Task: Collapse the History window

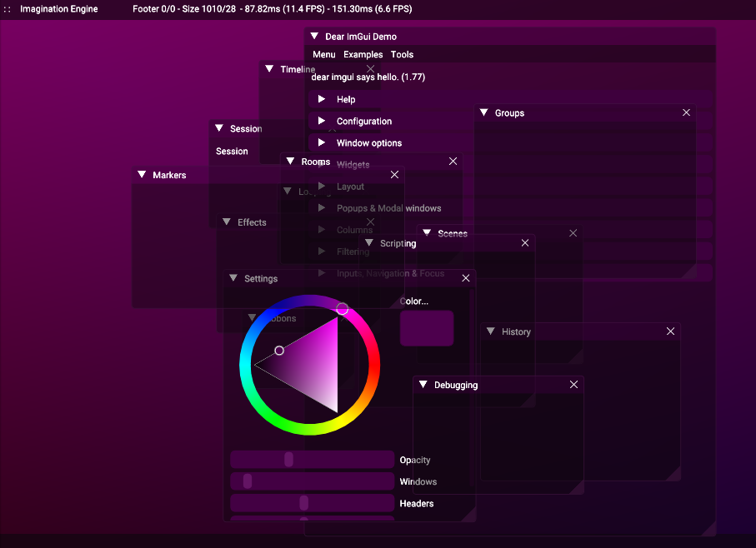Action: coord(491,331)
